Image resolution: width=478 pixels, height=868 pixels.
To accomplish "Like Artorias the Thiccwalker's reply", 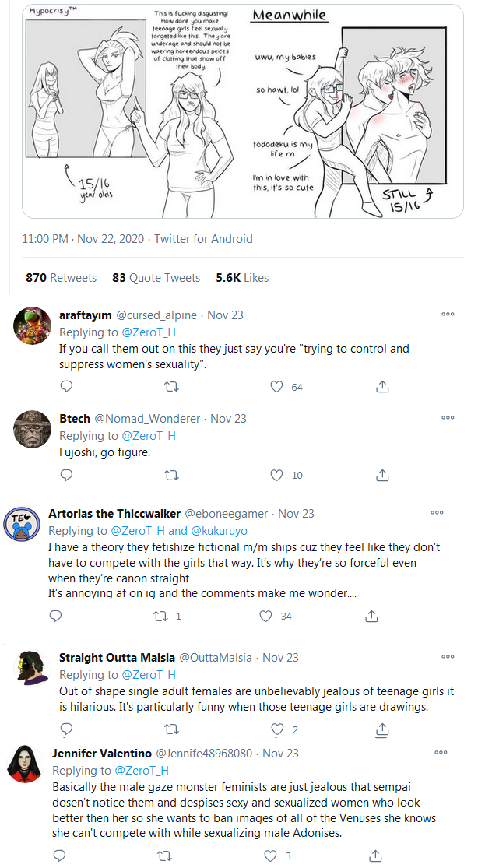I will click(x=265, y=617).
